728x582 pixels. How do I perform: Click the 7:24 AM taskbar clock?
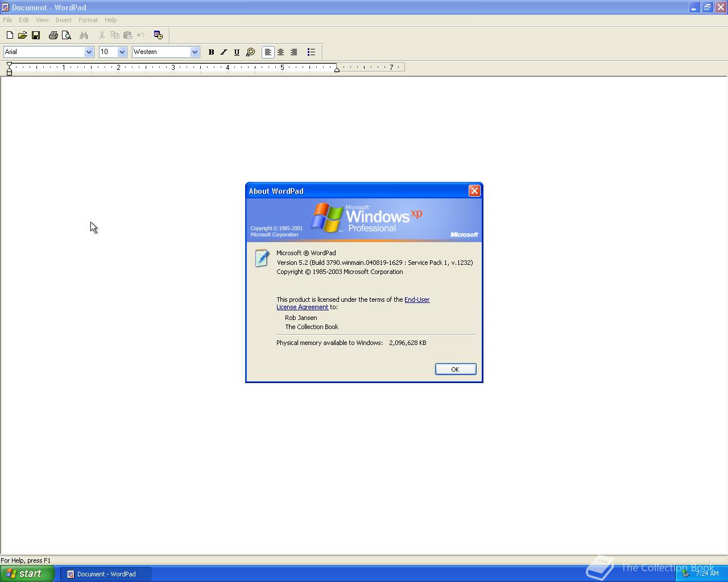tap(707, 573)
